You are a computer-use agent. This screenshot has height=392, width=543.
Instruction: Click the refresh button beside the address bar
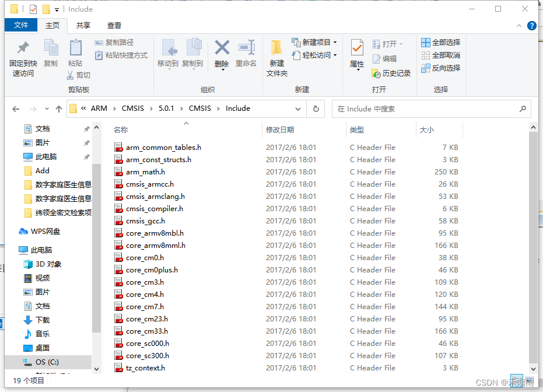[x=315, y=108]
